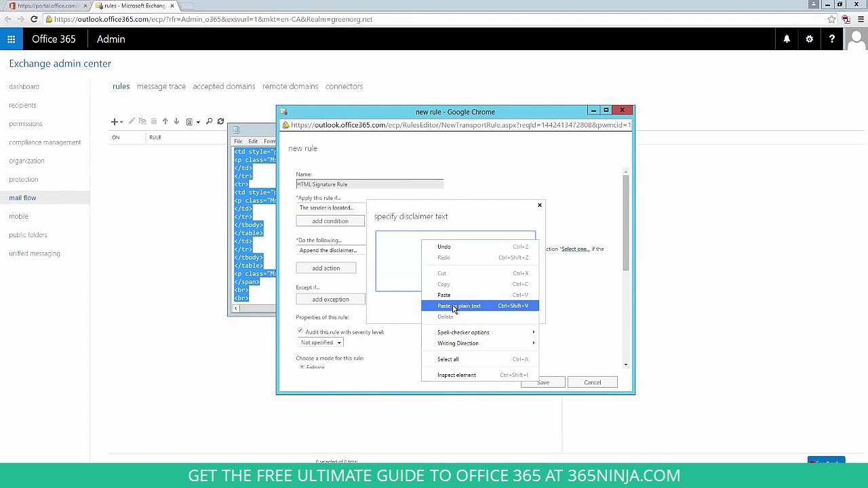The image size is (868, 488).
Task: Expand the add rule dropdown arrow
Action: (121, 122)
